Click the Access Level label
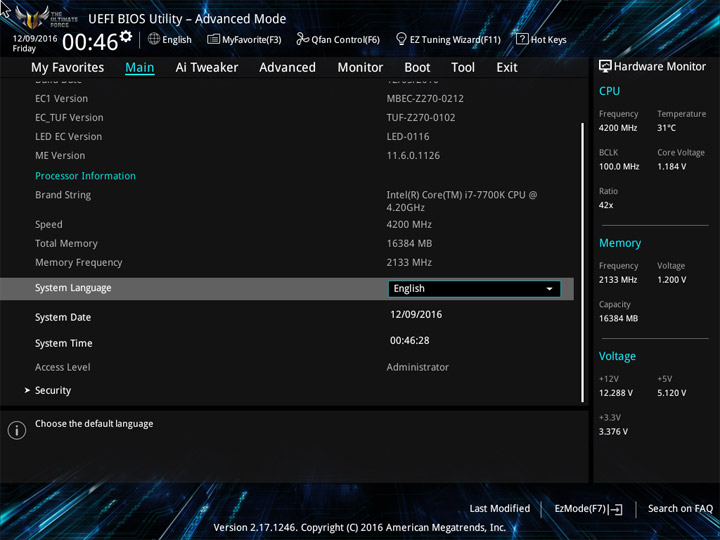 63,367
